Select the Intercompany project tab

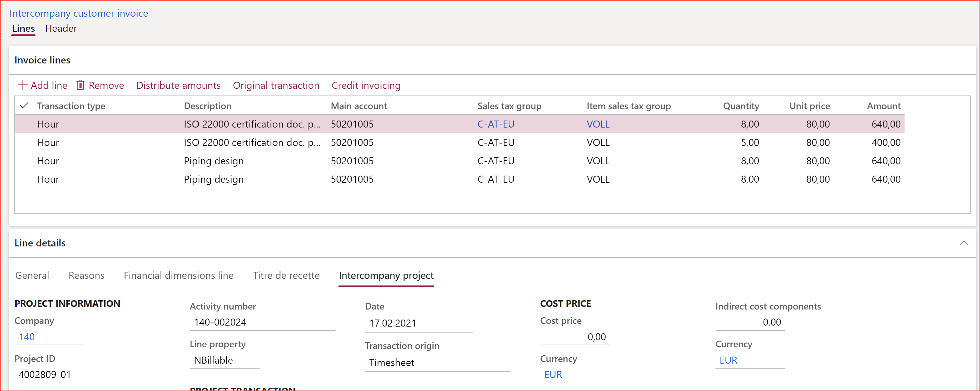[x=386, y=275]
